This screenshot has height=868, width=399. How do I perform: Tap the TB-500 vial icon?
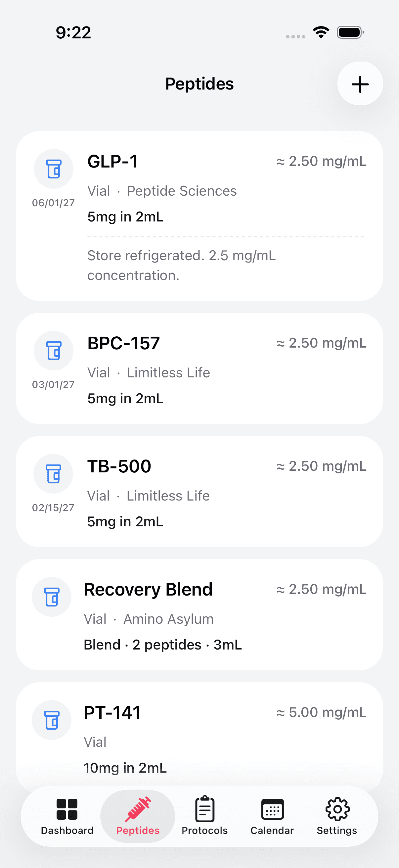click(54, 474)
